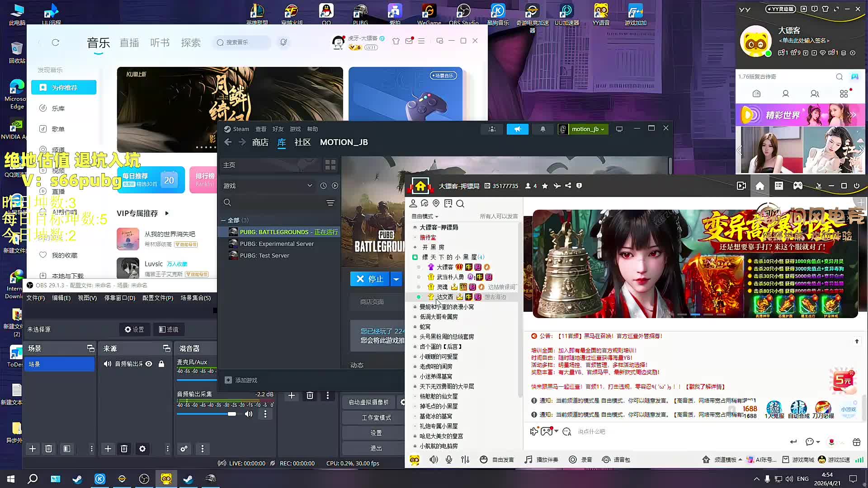Toggle the microphone in YY bottom bar
This screenshot has height=488, width=868.
coord(449,460)
